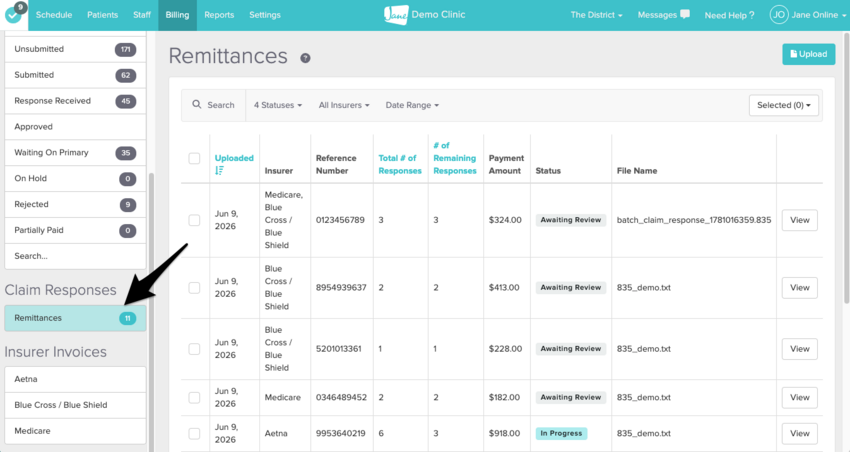Image resolution: width=850 pixels, height=452 pixels.
Task: Click the Upload button
Action: (x=808, y=54)
